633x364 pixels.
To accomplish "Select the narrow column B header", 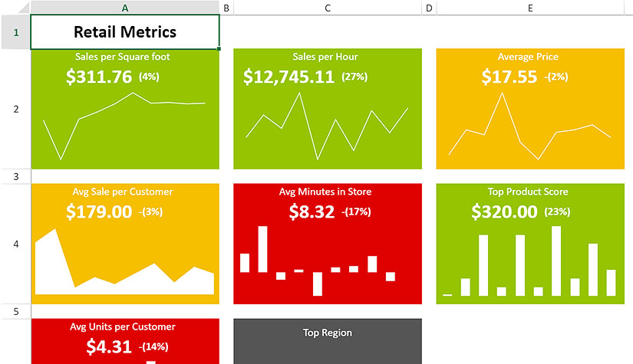I will point(226,8).
